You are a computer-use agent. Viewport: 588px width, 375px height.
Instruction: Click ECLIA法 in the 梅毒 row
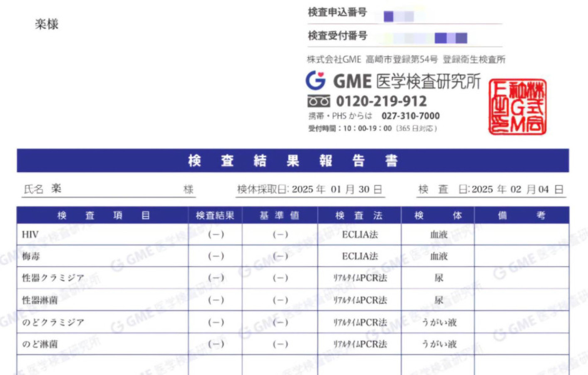point(360,256)
